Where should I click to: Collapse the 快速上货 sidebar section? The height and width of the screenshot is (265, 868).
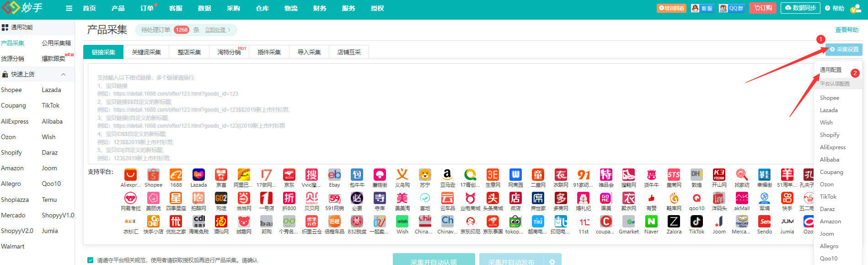pos(63,74)
